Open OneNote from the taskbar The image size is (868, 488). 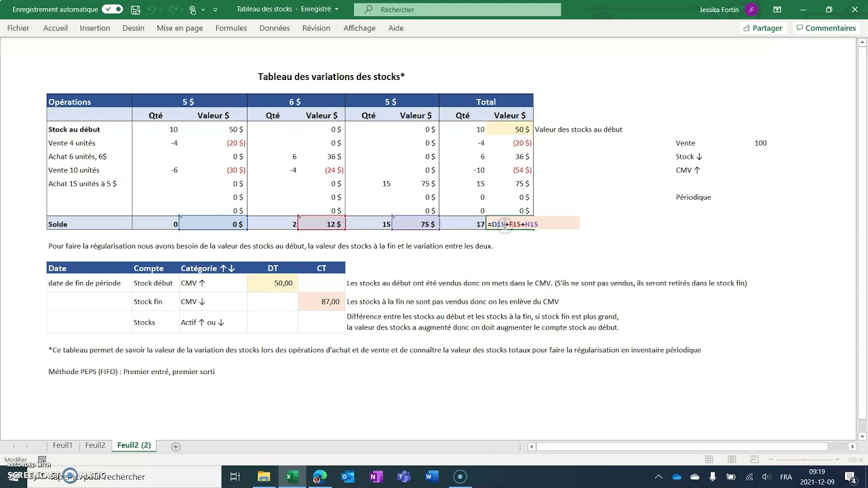[376, 476]
